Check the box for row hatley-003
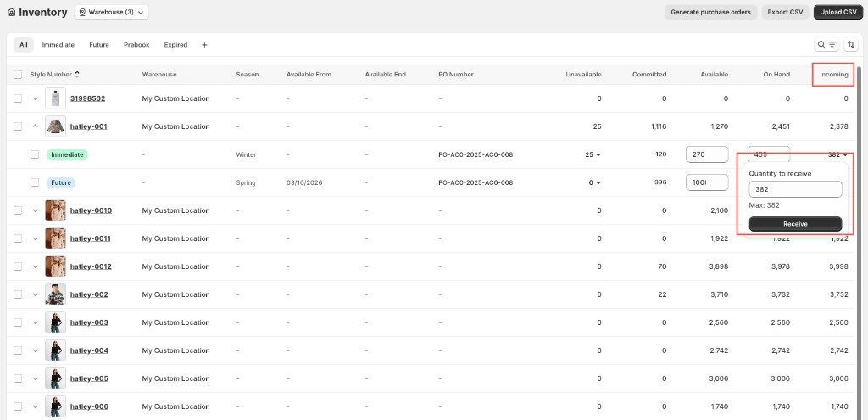The width and height of the screenshot is (868, 420). click(x=18, y=322)
